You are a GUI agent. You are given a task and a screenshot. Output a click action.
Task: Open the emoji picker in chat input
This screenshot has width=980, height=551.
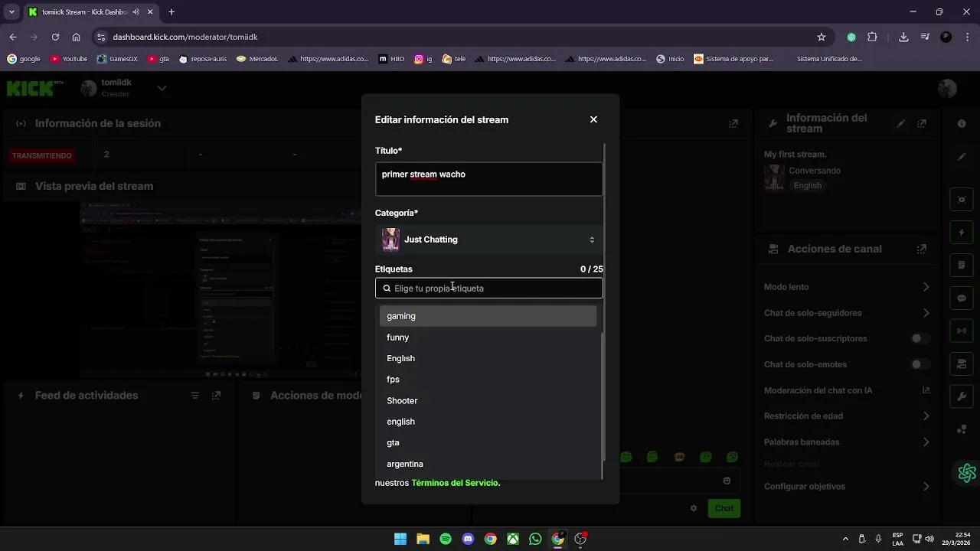pos(727,481)
